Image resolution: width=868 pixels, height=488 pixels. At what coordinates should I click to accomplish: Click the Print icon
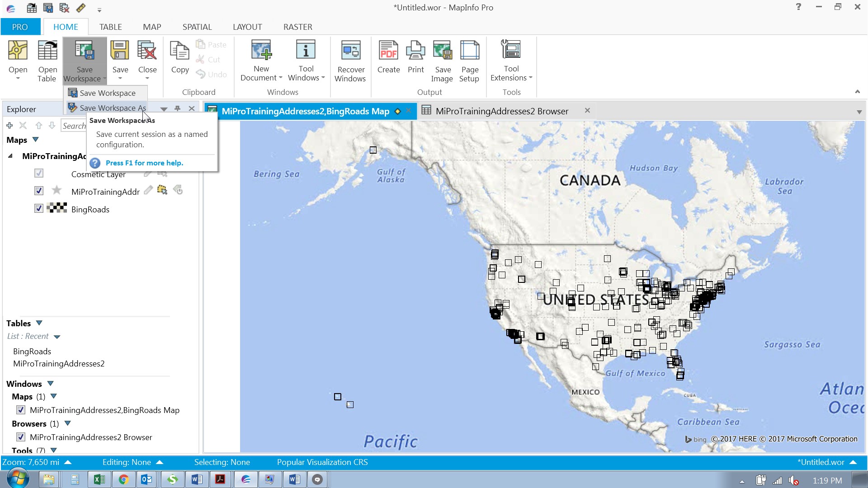415,51
